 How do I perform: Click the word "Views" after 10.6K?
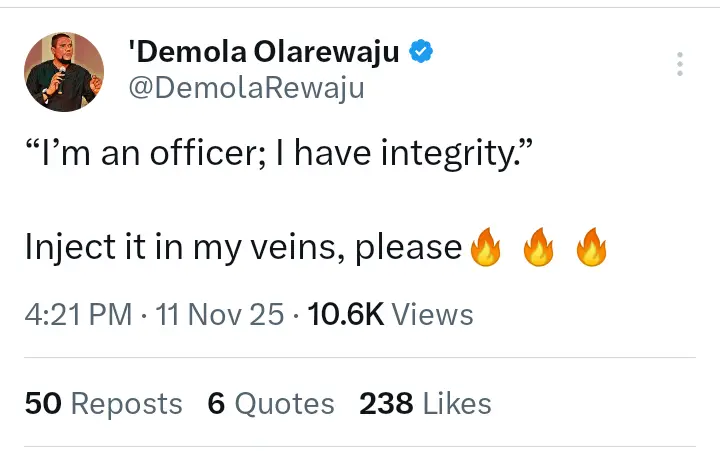point(433,315)
